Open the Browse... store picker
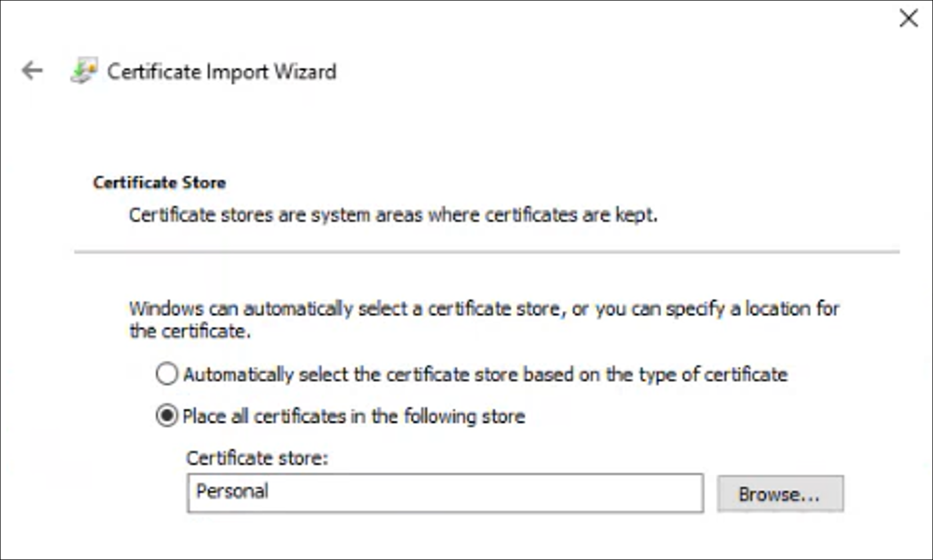Viewport: 933px width, 560px height. pyautogui.click(x=780, y=494)
